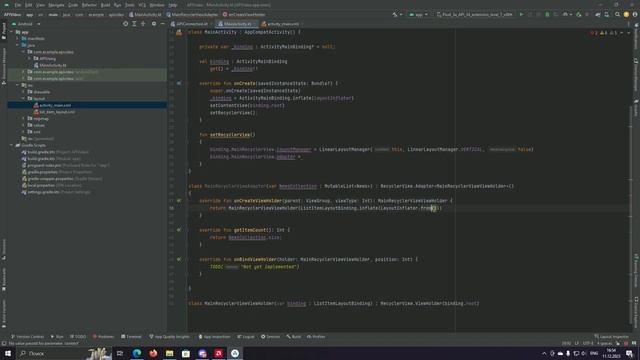
Task: Click the class gutter icon beside MainActivity
Action: tap(179, 32)
